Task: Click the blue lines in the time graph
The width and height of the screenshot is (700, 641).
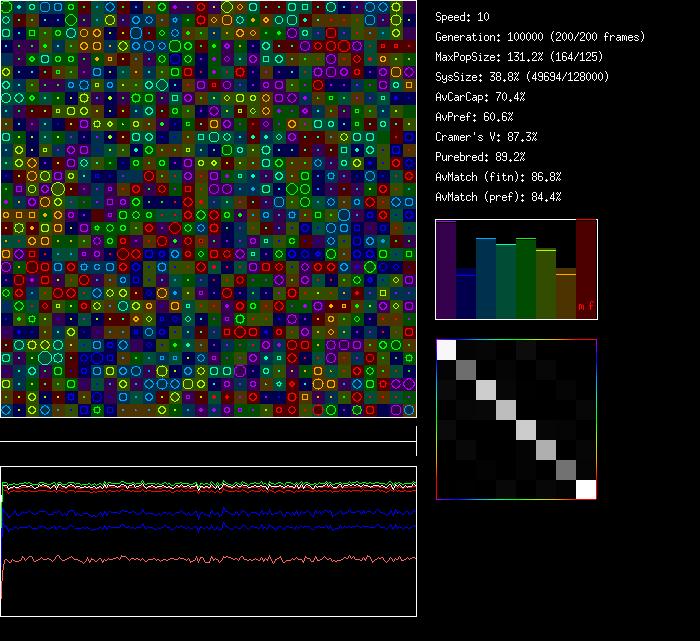Action: 200,519
